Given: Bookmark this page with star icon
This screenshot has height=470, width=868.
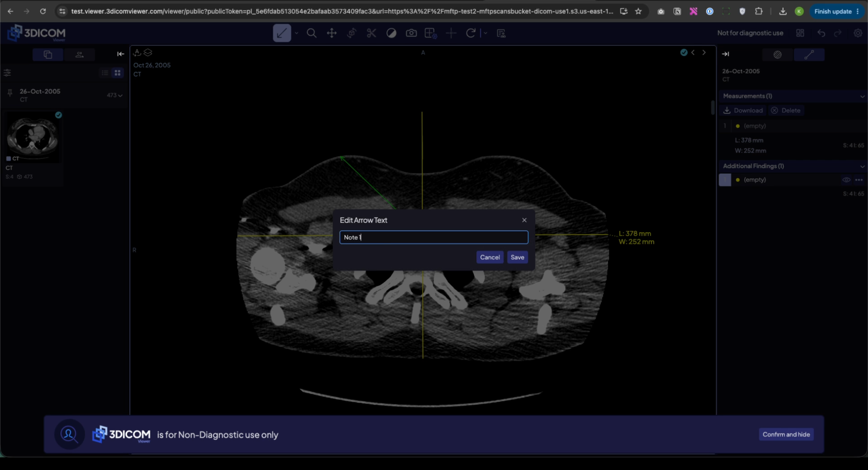Looking at the screenshot, I should [638, 11].
